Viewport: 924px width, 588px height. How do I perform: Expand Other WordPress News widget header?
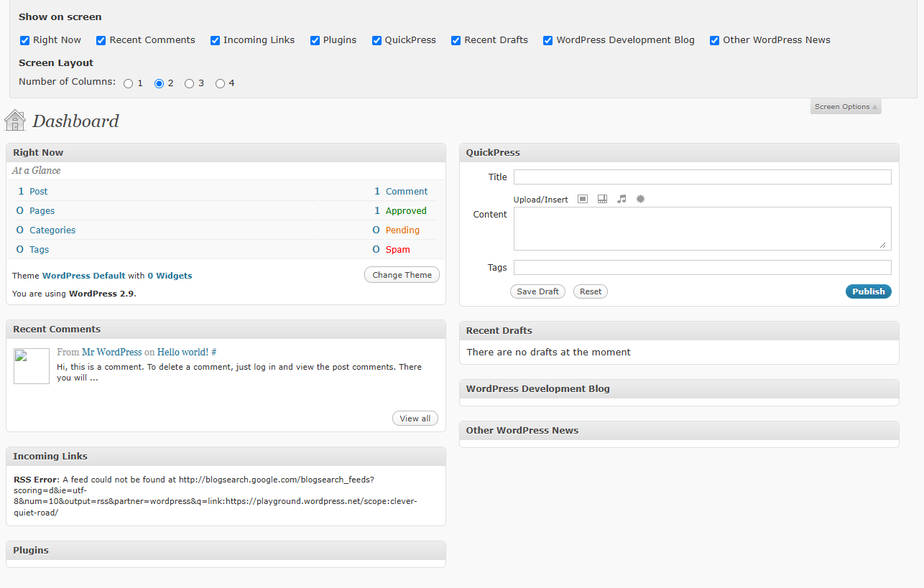(679, 430)
